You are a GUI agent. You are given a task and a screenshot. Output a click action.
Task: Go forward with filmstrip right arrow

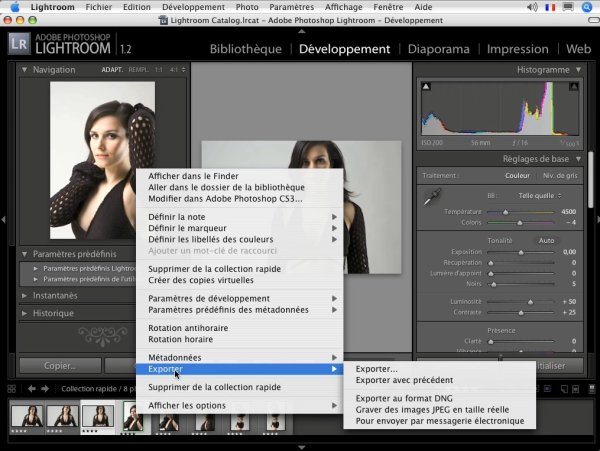(x=45, y=389)
